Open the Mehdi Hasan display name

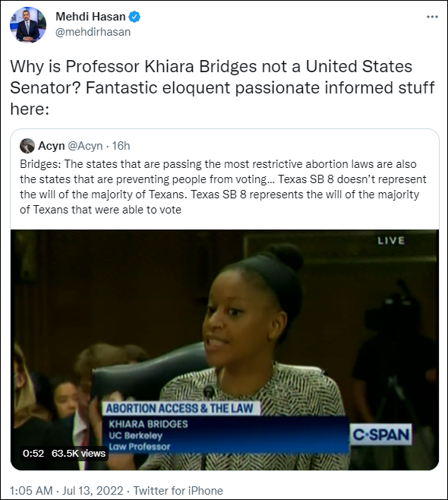coord(90,17)
